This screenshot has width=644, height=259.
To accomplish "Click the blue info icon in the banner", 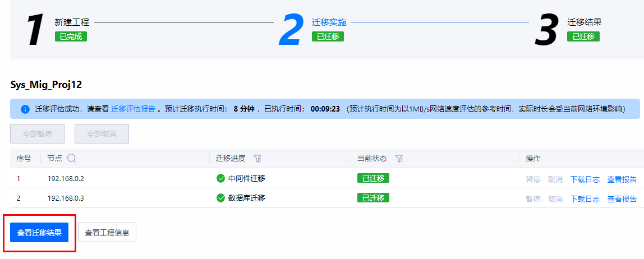I will 25,109.
